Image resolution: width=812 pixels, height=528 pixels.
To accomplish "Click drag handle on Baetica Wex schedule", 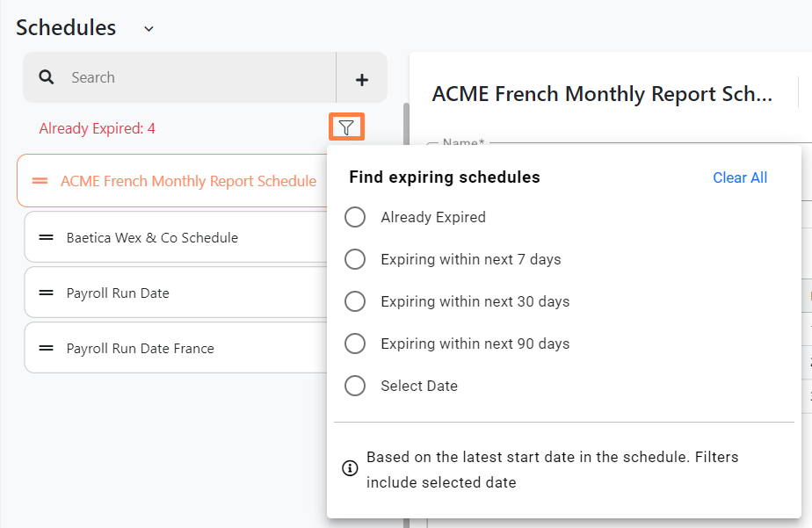I will coord(47,237).
